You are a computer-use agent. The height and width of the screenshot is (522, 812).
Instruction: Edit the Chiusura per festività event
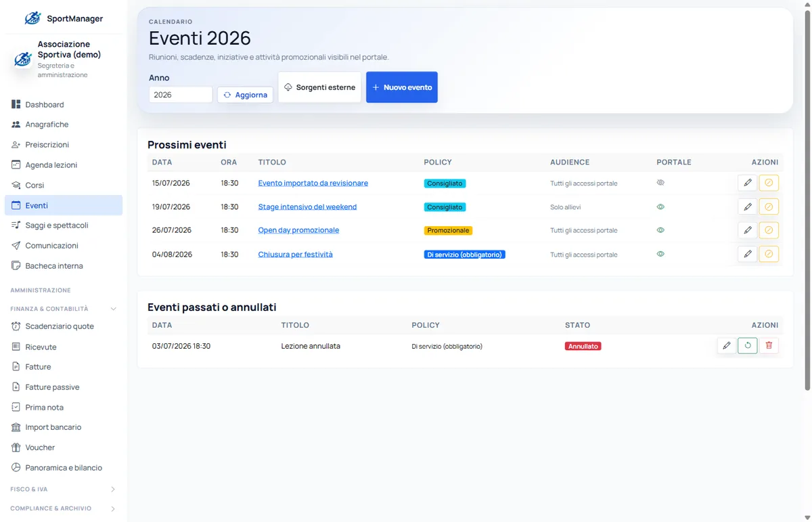pos(747,254)
